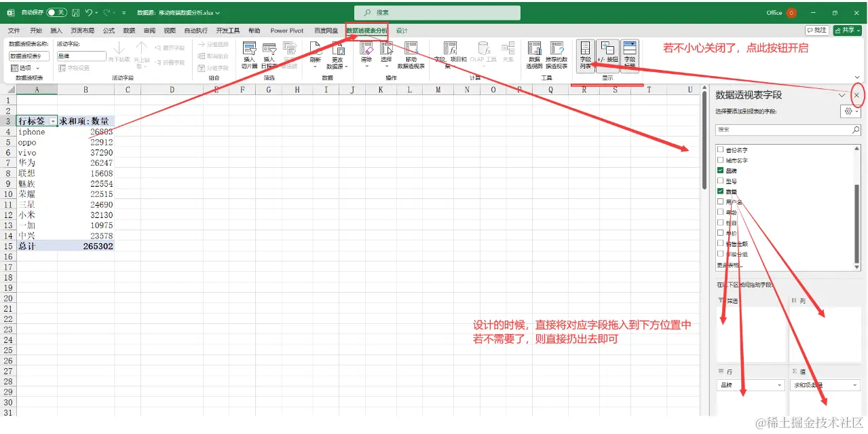Click the Expand Field command

tap(170, 48)
